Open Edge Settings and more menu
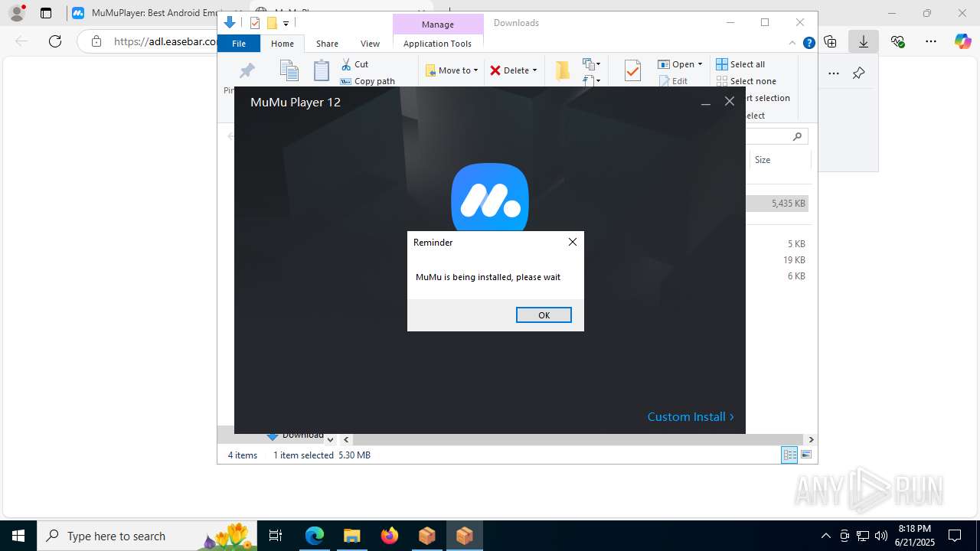 930,41
